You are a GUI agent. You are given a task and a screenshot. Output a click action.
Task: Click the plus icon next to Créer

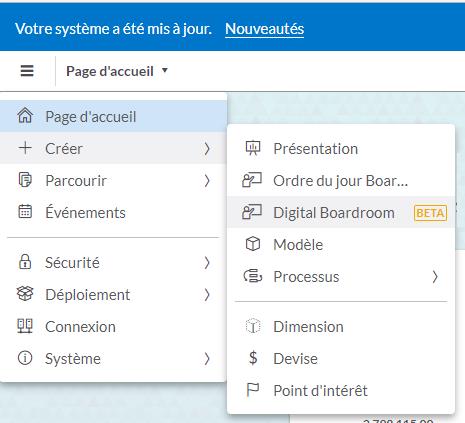point(25,148)
